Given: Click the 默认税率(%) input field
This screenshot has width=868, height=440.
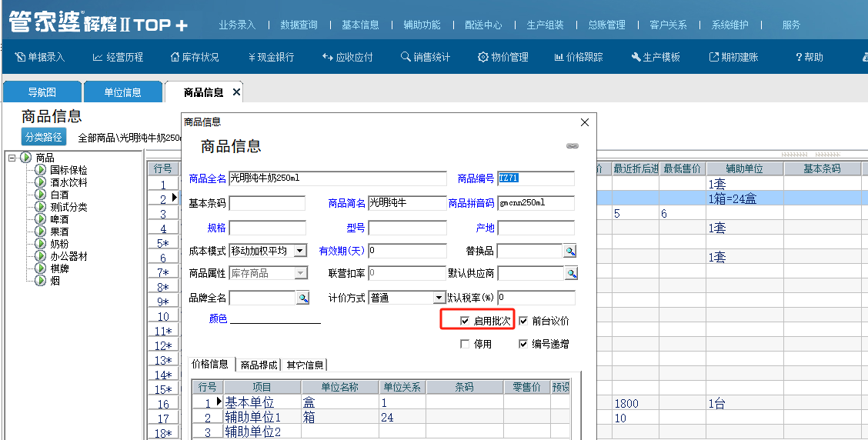Looking at the screenshot, I should 536,298.
